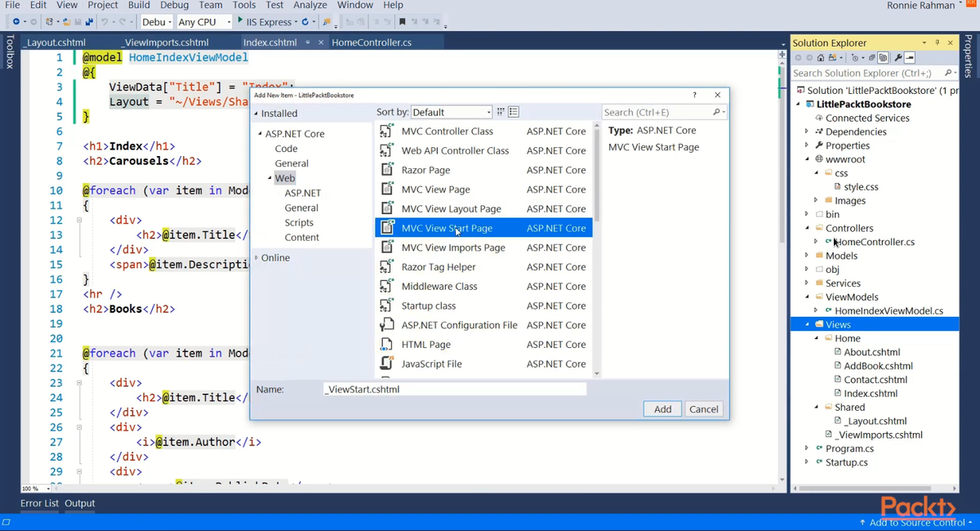Switch to the _Layout.cshtml tab
The height and width of the screenshot is (531, 980).
point(55,42)
